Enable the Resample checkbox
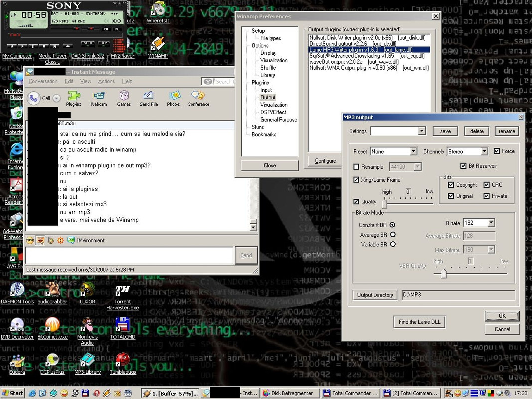 [x=356, y=166]
